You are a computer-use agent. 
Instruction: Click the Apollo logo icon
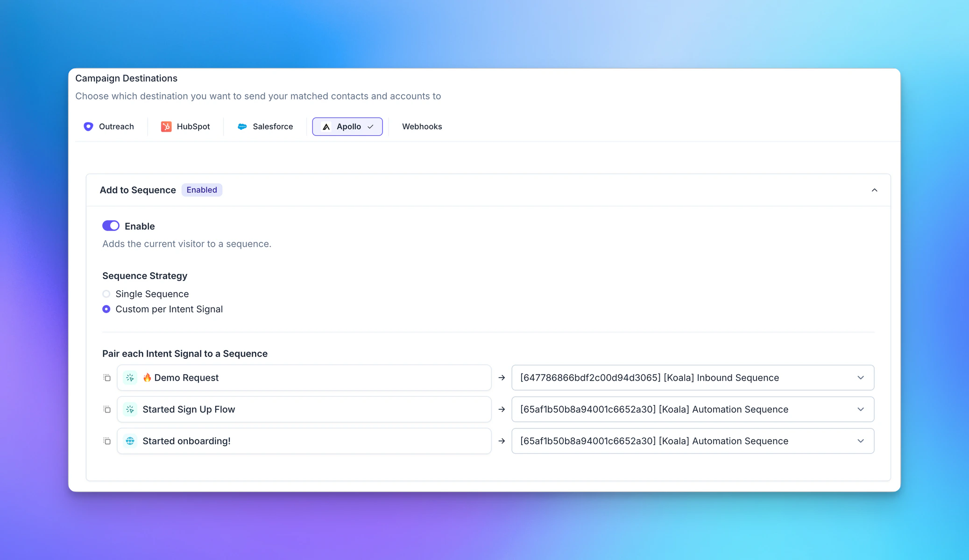click(x=326, y=126)
